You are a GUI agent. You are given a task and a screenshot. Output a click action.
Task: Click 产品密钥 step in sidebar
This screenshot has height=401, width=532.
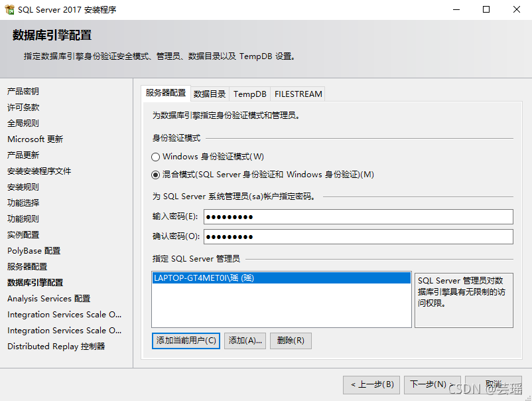[x=23, y=92]
